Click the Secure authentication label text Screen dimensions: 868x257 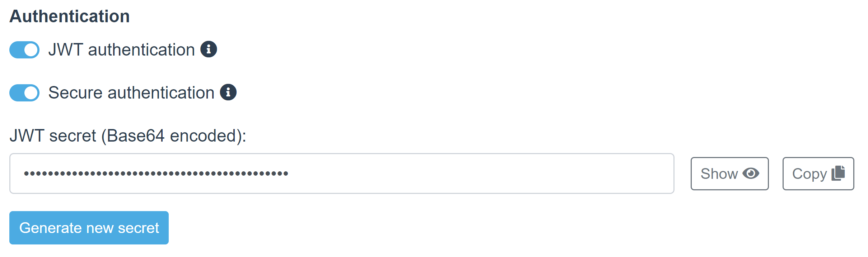tap(131, 92)
